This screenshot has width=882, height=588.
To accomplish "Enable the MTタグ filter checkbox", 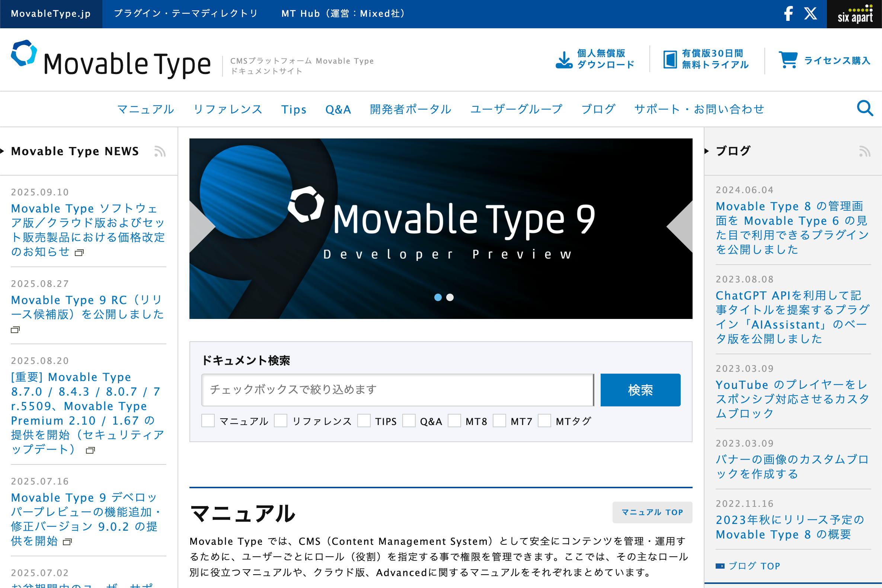I will 544,421.
